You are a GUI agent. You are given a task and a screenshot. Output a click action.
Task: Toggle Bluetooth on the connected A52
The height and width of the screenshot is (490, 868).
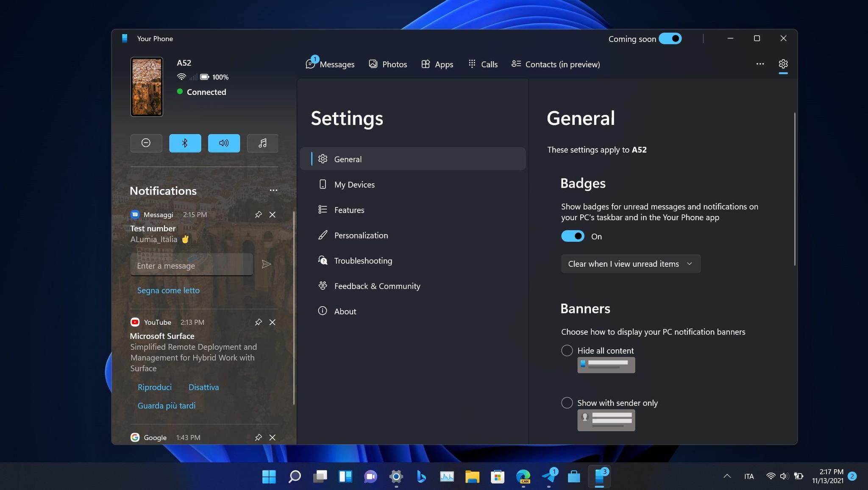[185, 143]
